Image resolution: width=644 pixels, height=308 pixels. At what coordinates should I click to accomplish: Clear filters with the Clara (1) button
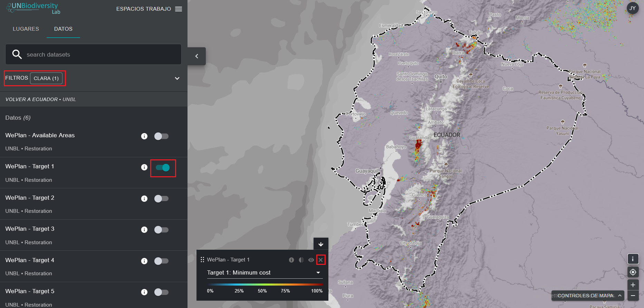(x=46, y=78)
